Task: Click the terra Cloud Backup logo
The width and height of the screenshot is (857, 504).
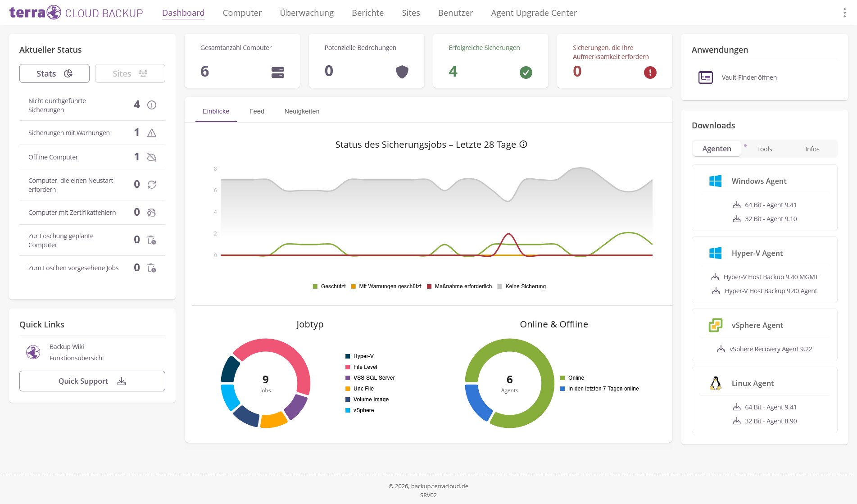Action: click(x=76, y=13)
